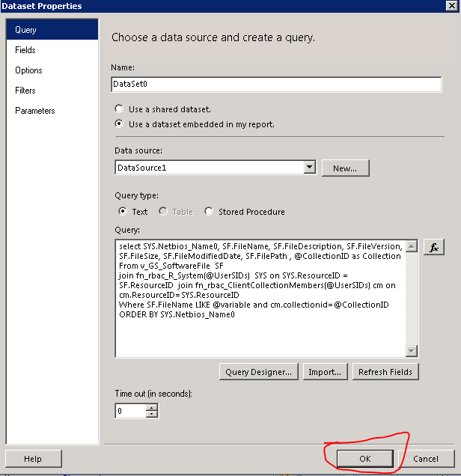
Task: Choose Stored Procedure query type
Action: (209, 211)
